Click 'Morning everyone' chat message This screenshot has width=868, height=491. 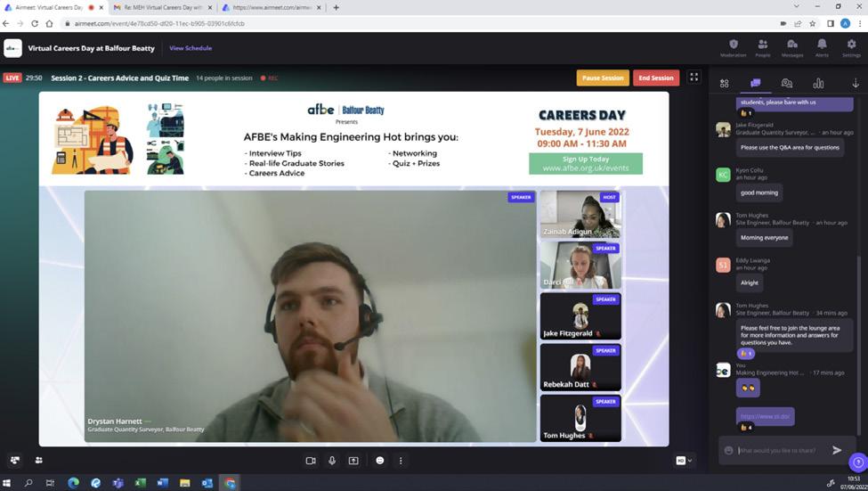[764, 238]
